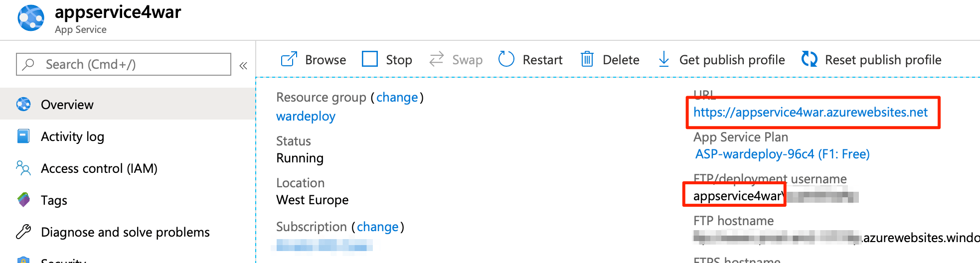Open the Overview menu item
This screenshot has width=980, height=263.
(x=67, y=105)
